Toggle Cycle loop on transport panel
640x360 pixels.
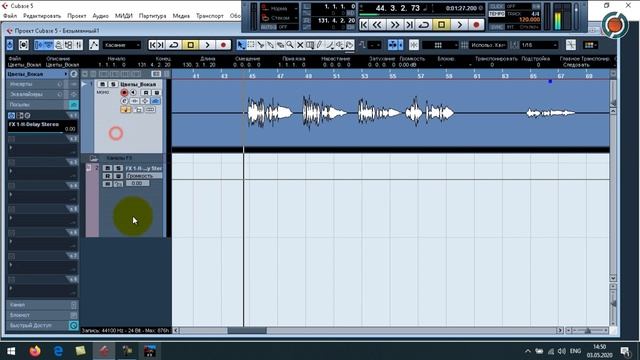point(424,25)
